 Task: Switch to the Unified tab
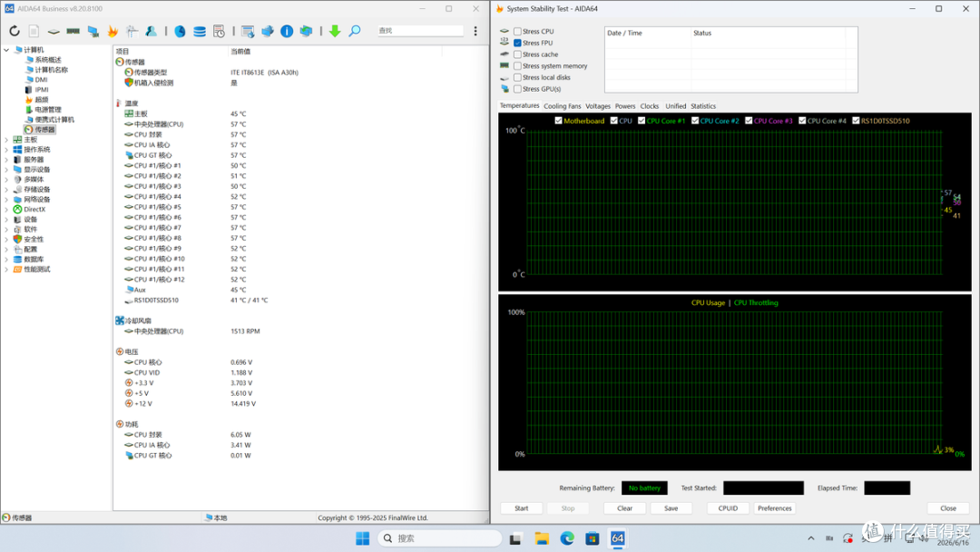click(x=676, y=106)
